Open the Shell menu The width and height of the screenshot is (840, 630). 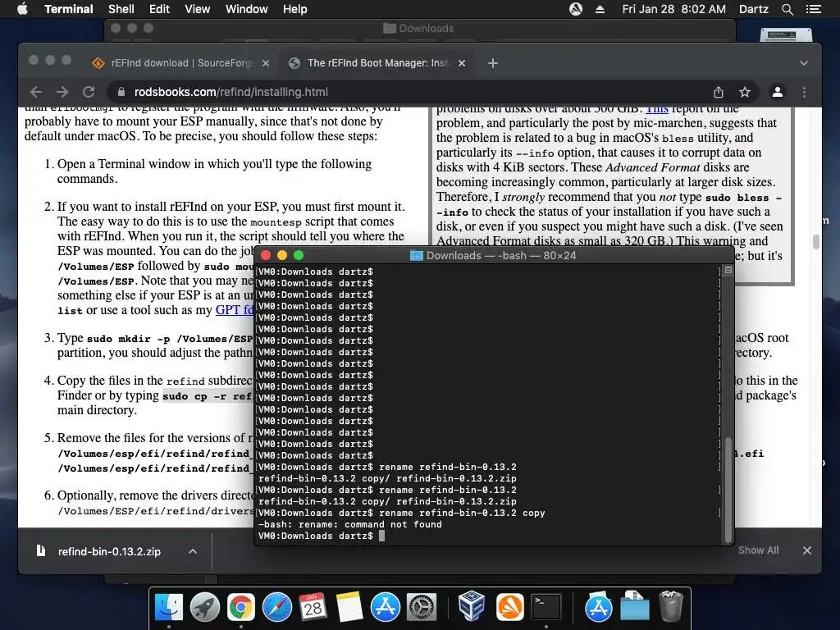121,9
